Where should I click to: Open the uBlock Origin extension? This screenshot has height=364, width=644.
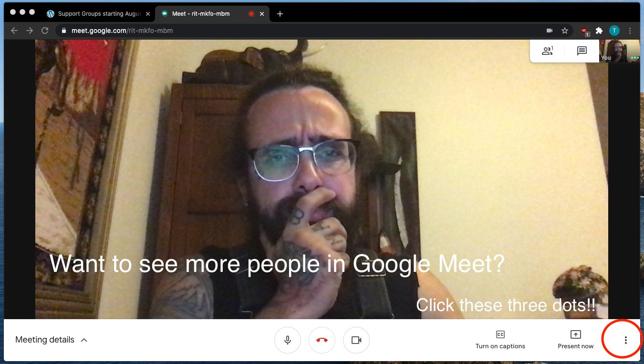(x=585, y=31)
